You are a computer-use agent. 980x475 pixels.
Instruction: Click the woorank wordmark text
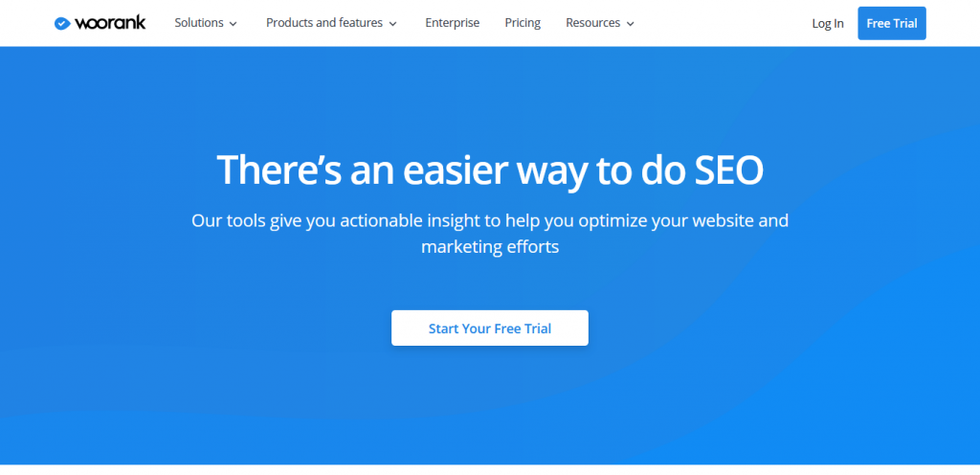click(x=110, y=23)
